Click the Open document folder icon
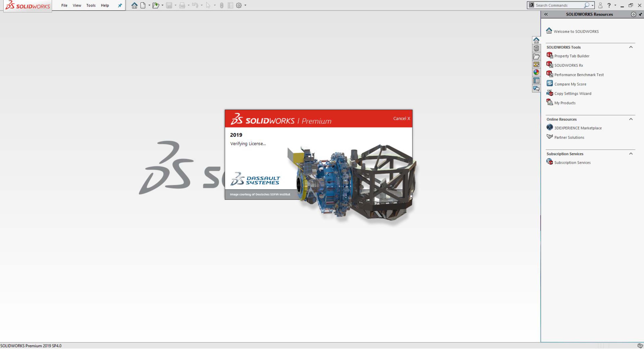The width and height of the screenshot is (644, 362). pyautogui.click(x=156, y=5)
